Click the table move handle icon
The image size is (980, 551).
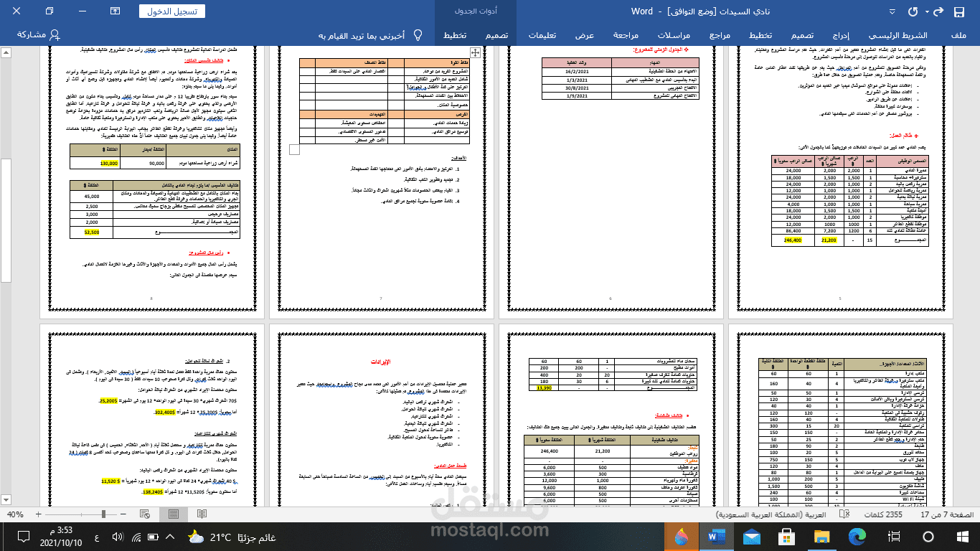(474, 52)
